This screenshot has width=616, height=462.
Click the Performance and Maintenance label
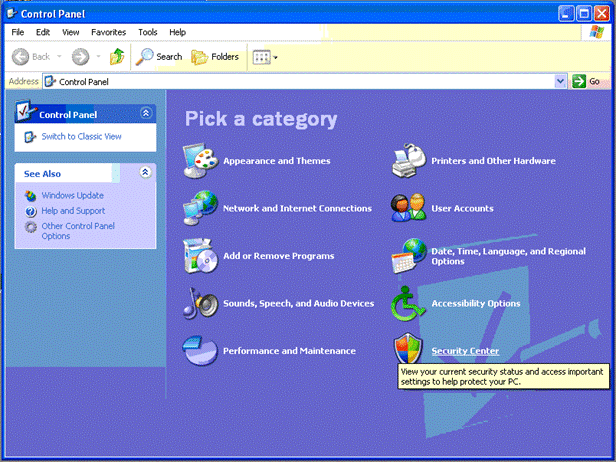click(x=289, y=351)
